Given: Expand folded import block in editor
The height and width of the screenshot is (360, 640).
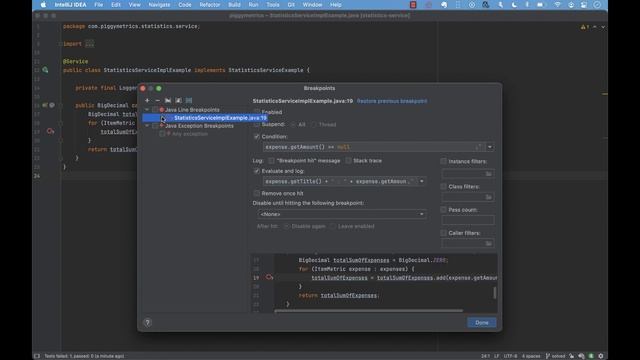Looking at the screenshot, I should tap(89, 44).
